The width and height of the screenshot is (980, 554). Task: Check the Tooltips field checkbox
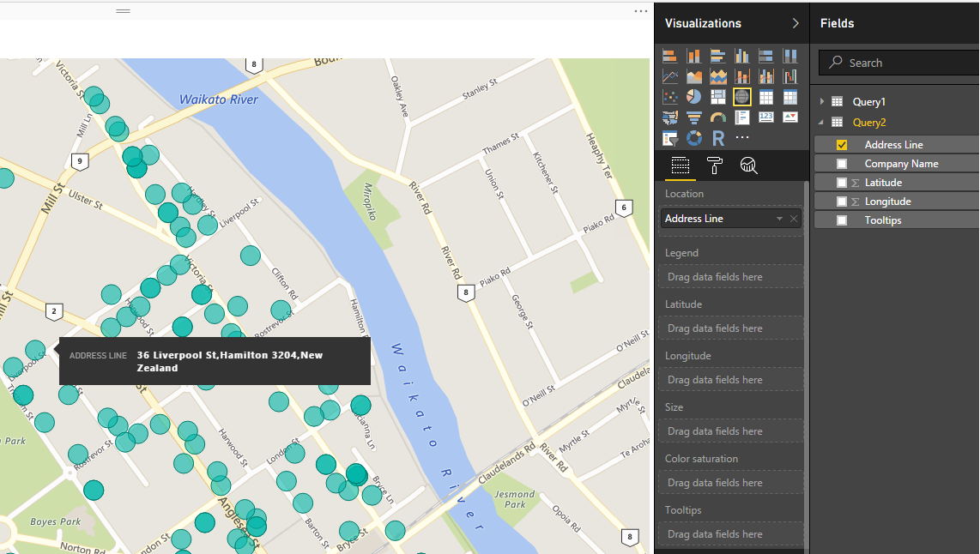coord(842,220)
